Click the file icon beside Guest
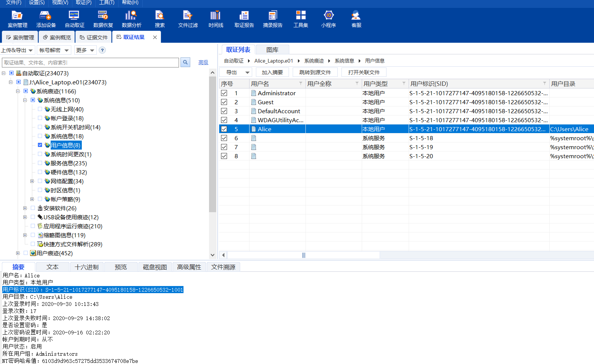The height and width of the screenshot is (364, 594). [x=254, y=102]
